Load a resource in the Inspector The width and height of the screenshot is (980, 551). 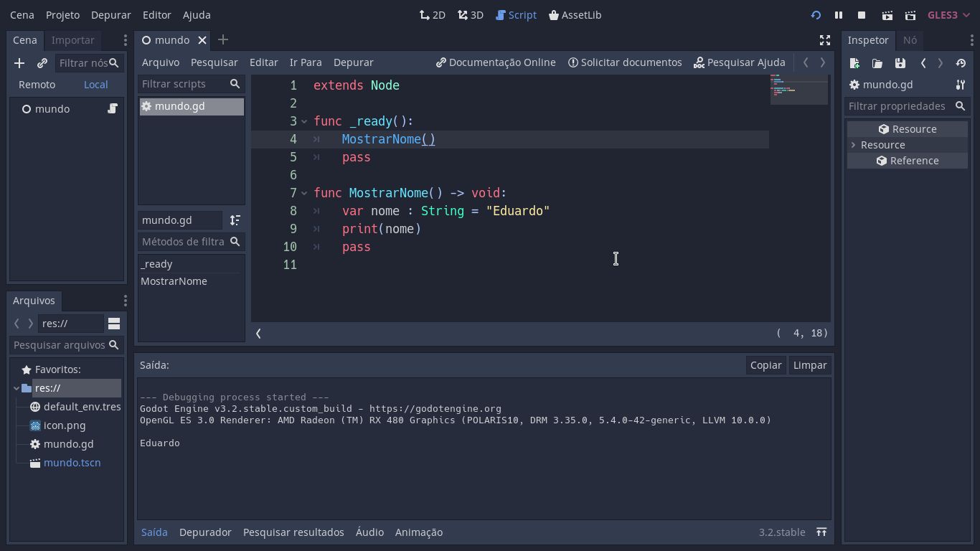point(877,63)
